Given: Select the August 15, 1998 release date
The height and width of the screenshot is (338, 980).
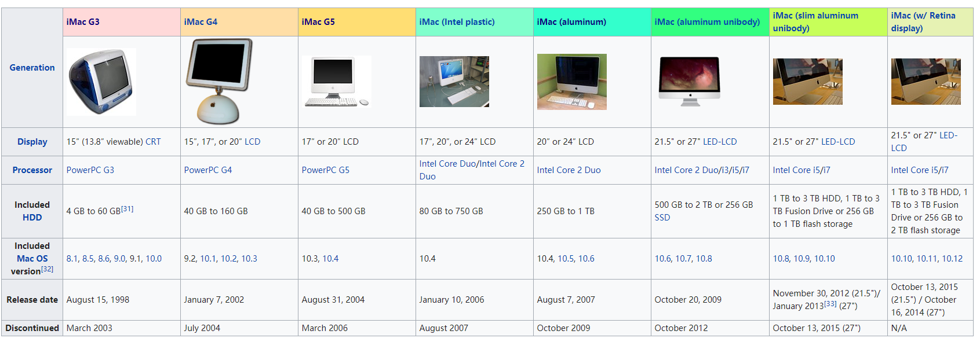Looking at the screenshot, I should [x=98, y=300].
